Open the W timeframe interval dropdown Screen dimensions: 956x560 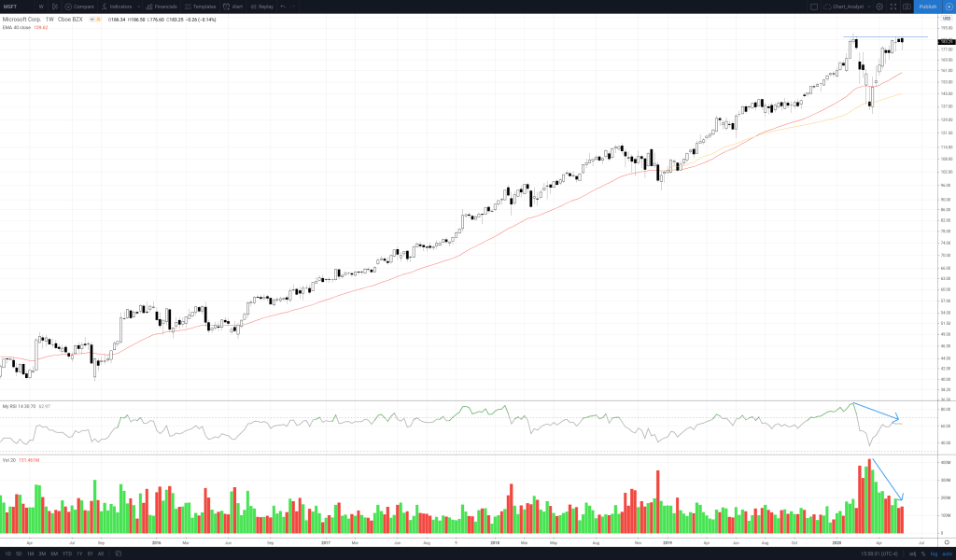41,7
